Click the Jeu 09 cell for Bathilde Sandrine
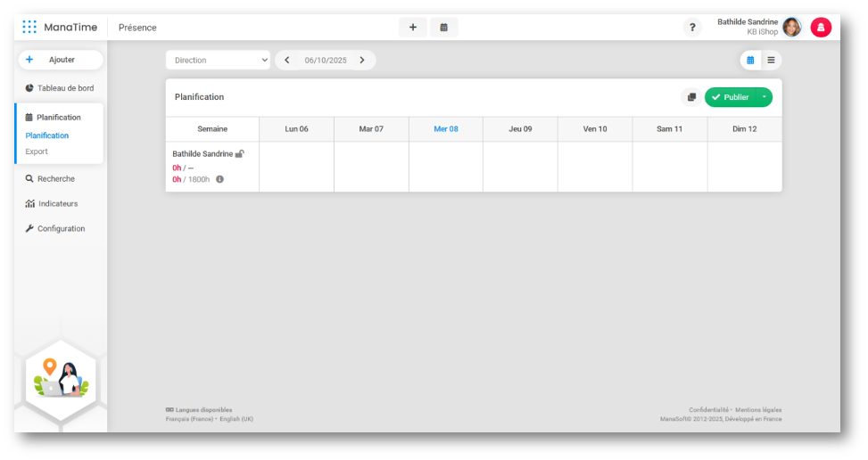868x460 pixels. coord(520,167)
